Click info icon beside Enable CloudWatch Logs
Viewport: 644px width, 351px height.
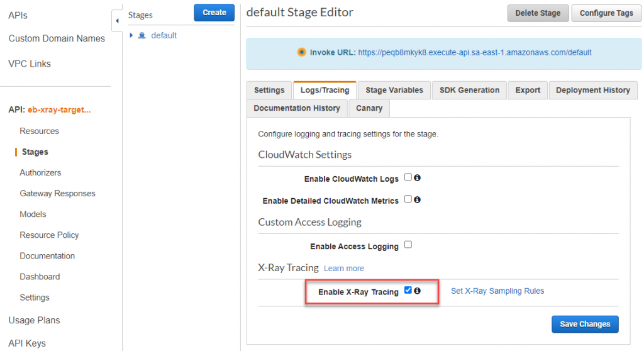click(x=417, y=178)
